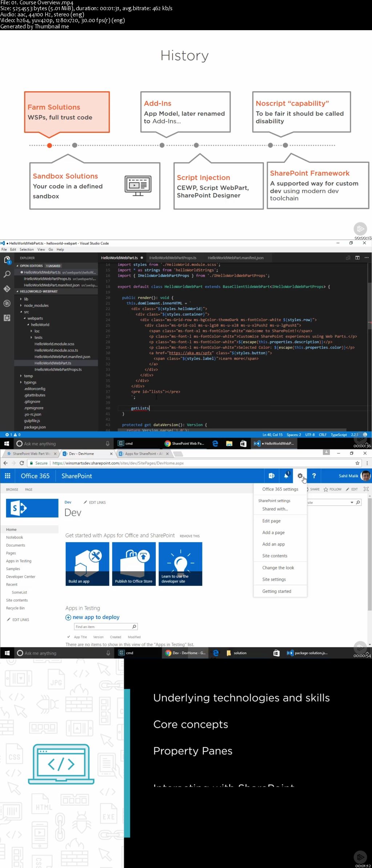Click the settings gear in SharePoint header
Image resolution: width=372 pixels, height=868 pixels.
300,476
